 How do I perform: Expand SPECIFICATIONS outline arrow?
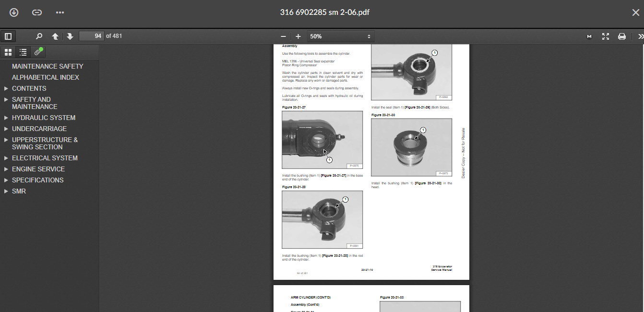(x=6, y=180)
